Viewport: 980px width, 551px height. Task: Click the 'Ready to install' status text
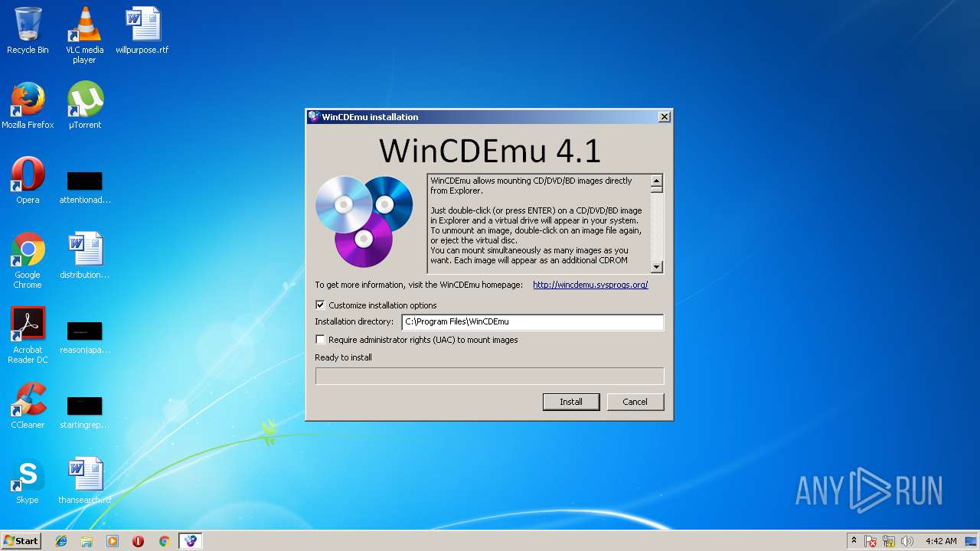tap(343, 357)
